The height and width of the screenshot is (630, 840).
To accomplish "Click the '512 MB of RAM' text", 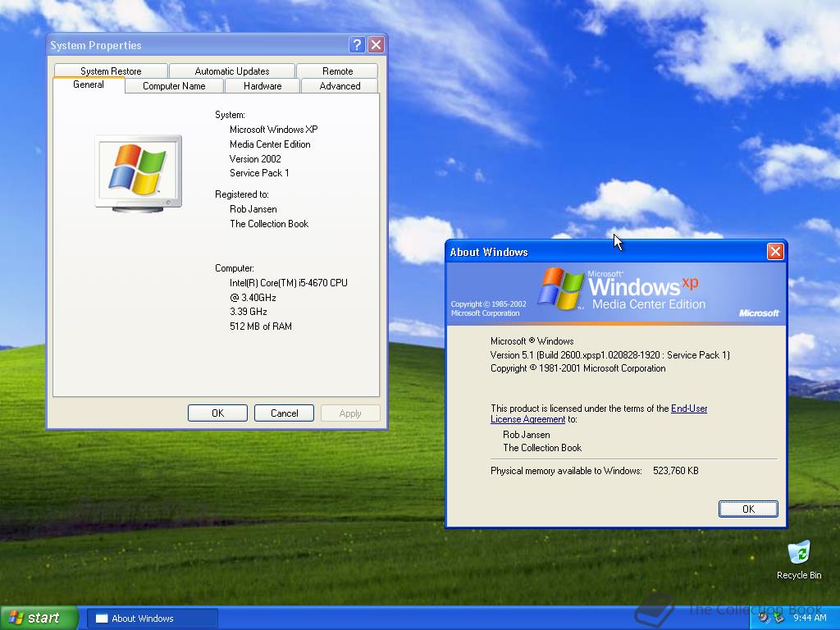I will click(261, 326).
